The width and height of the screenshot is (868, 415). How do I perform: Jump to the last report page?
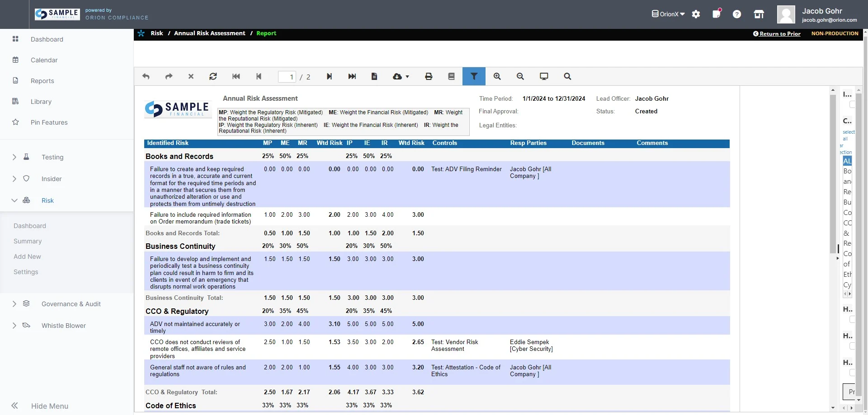352,77
